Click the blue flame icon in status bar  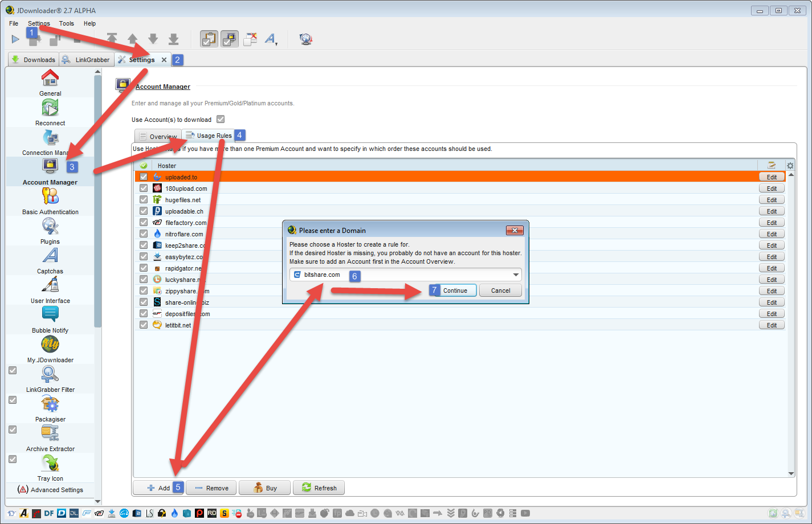click(174, 513)
